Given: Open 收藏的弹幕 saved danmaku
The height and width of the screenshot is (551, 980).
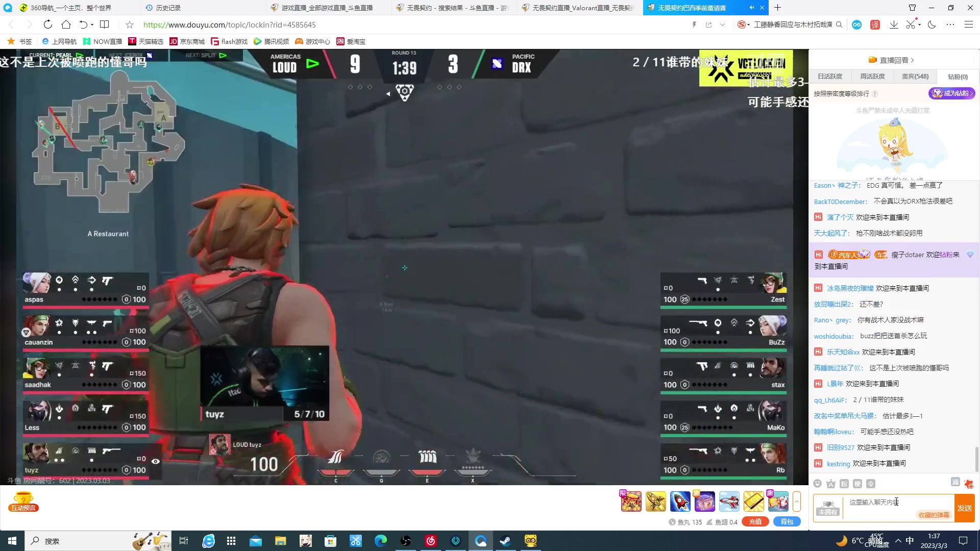Looking at the screenshot, I should [x=934, y=515].
